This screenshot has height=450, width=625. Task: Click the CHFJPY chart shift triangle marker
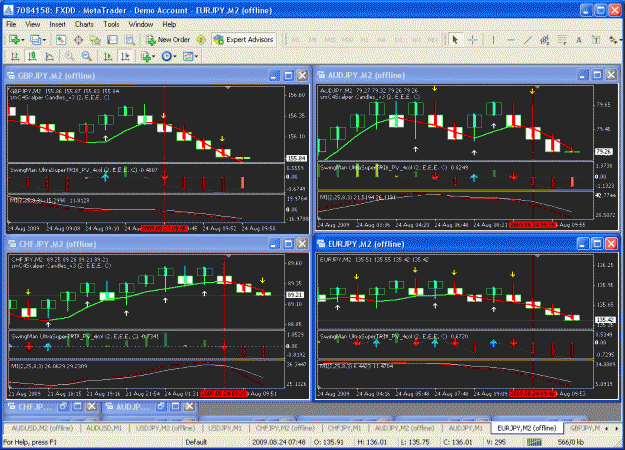point(228,256)
